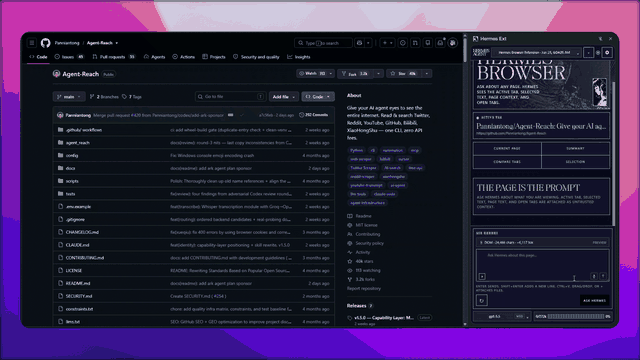The width and height of the screenshot is (640, 360).
Task: Open the GitHub hamburger navigation menu
Action: coord(32,42)
